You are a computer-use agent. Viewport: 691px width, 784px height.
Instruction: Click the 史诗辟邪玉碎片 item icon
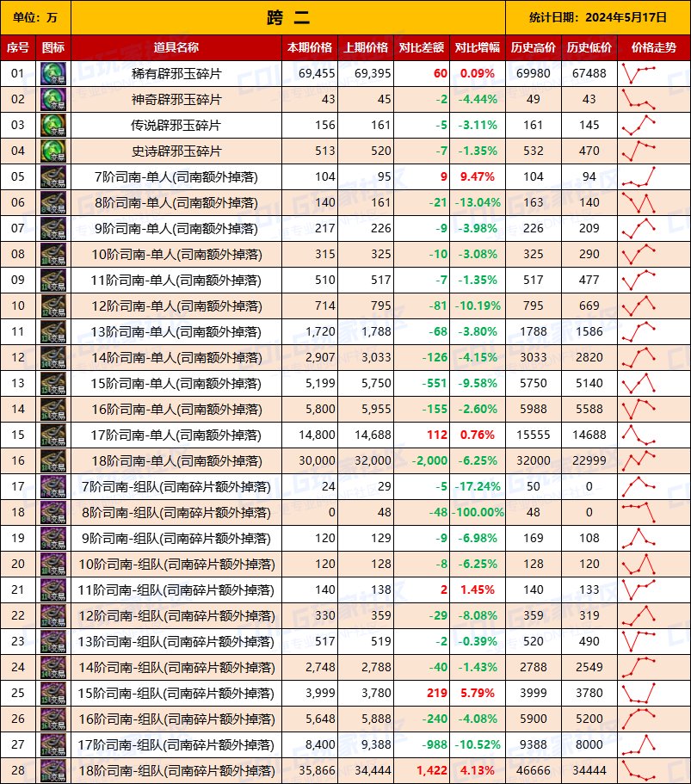(53, 151)
